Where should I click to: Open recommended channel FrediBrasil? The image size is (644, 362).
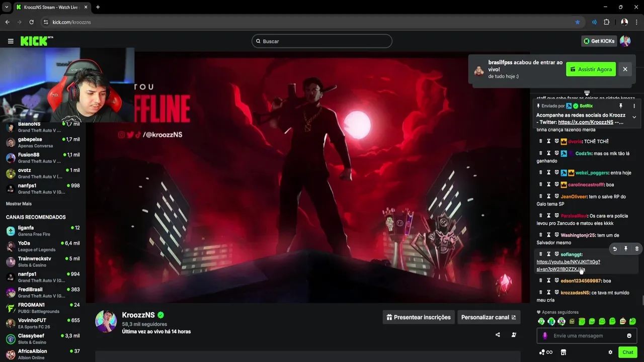[43, 293]
